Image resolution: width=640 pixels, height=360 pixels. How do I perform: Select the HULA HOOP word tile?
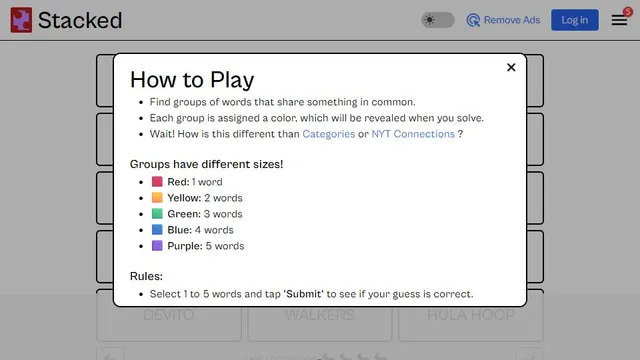point(471,315)
